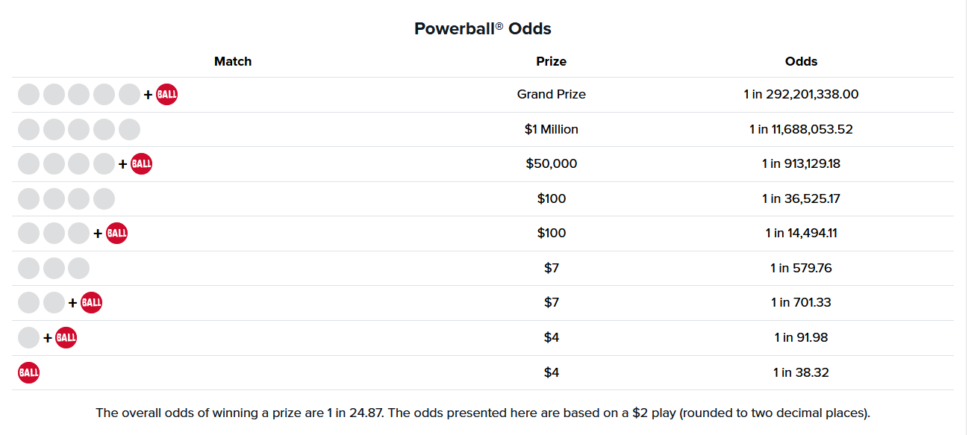Click the $1 Million prize text
The image size is (980, 435).
tap(551, 129)
